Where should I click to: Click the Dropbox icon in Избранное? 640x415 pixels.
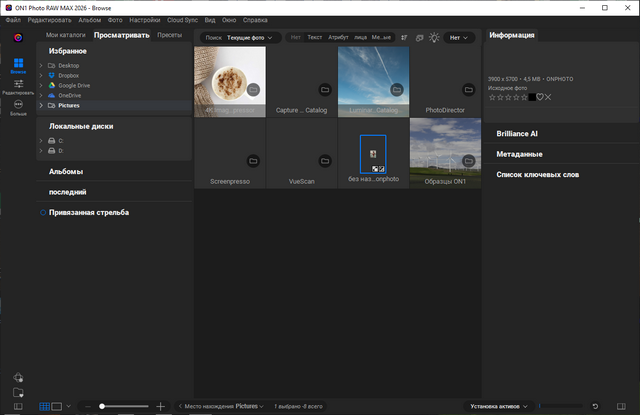point(51,75)
